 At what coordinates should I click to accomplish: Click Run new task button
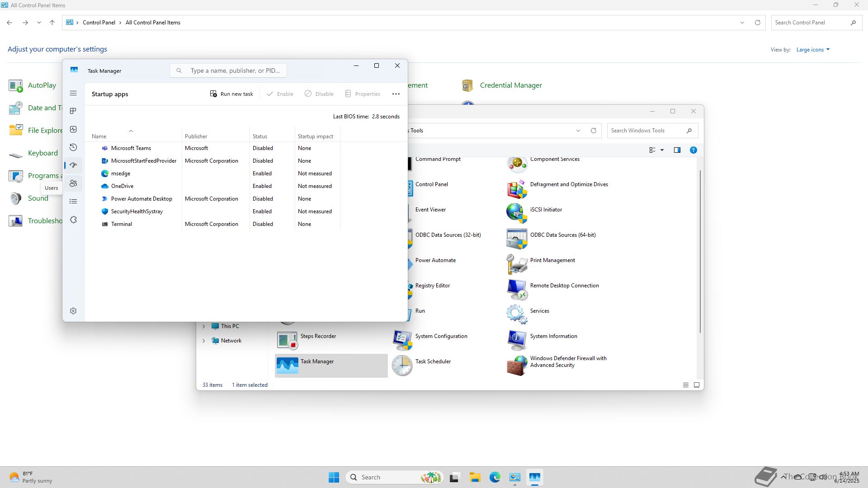pos(231,94)
